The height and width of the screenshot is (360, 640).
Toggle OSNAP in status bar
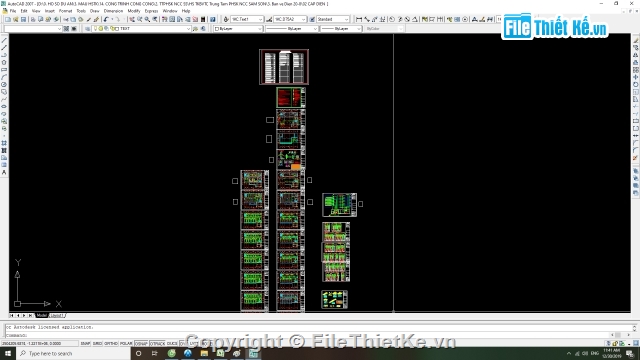(x=141, y=344)
